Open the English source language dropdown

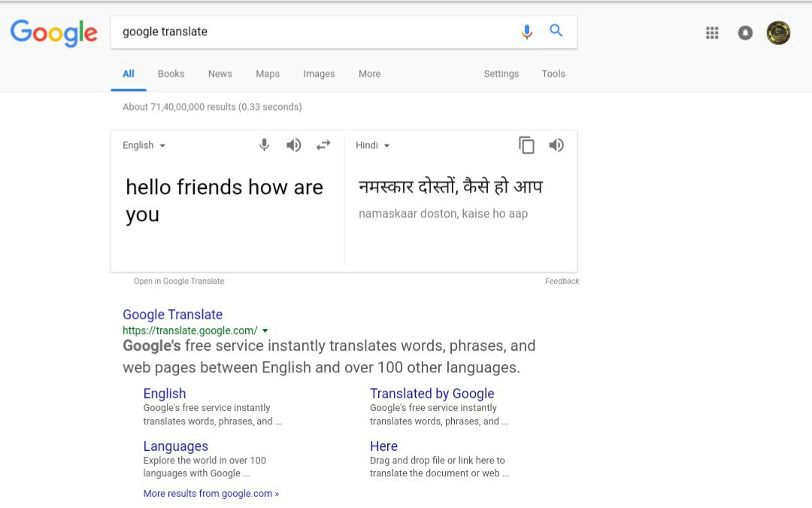click(144, 145)
